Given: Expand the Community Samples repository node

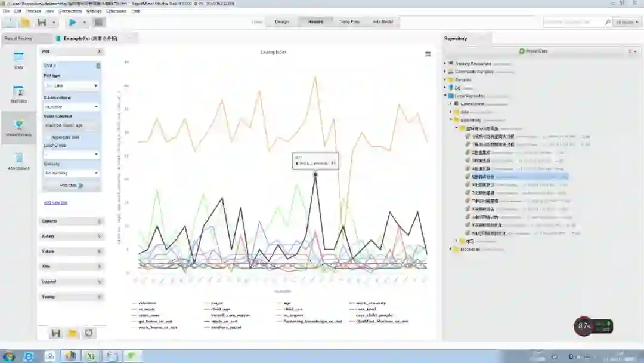Looking at the screenshot, I should tap(445, 72).
